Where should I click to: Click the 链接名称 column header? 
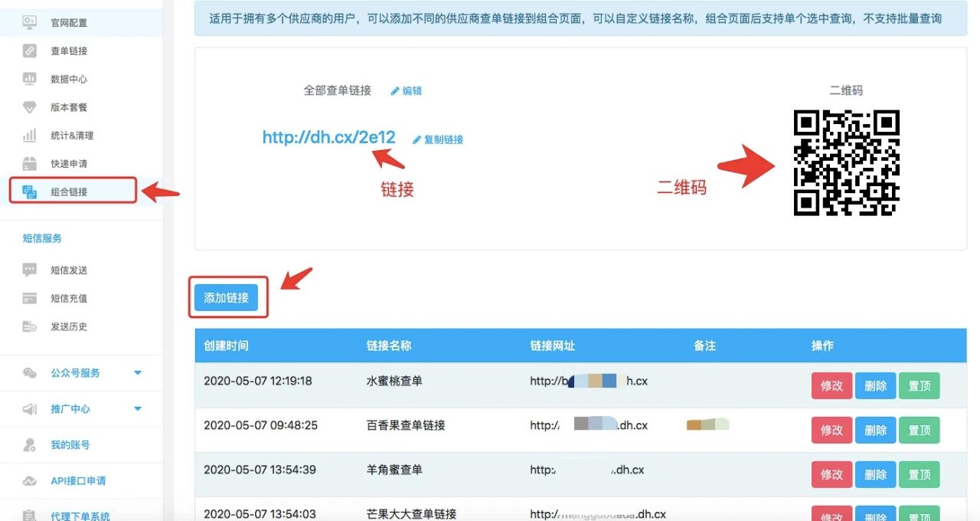tap(389, 346)
